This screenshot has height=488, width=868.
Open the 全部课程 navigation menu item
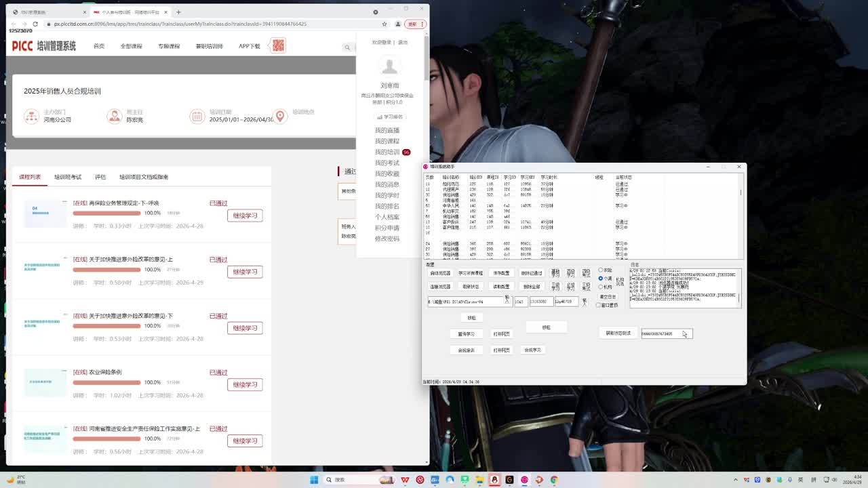131,46
